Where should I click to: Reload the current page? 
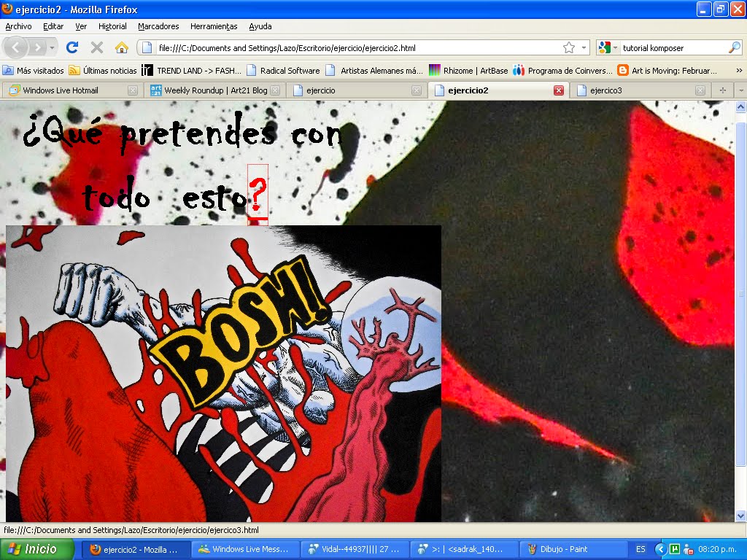pyautogui.click(x=72, y=47)
